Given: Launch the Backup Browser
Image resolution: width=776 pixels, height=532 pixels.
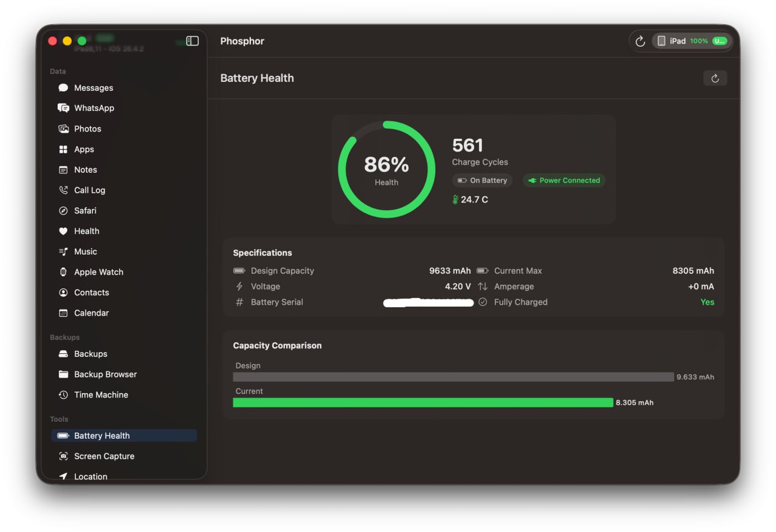Looking at the screenshot, I should coord(124,374).
